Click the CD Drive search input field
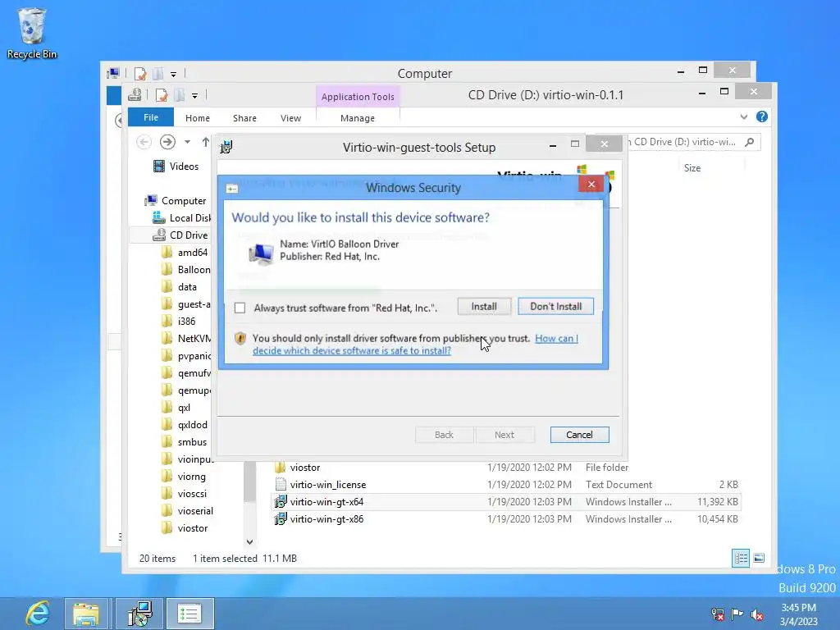The height and width of the screenshot is (630, 840). [683, 142]
